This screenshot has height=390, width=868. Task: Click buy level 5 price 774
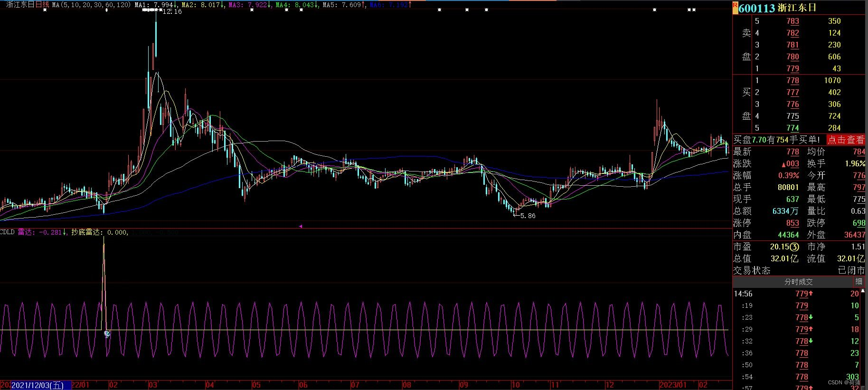pyautogui.click(x=793, y=128)
